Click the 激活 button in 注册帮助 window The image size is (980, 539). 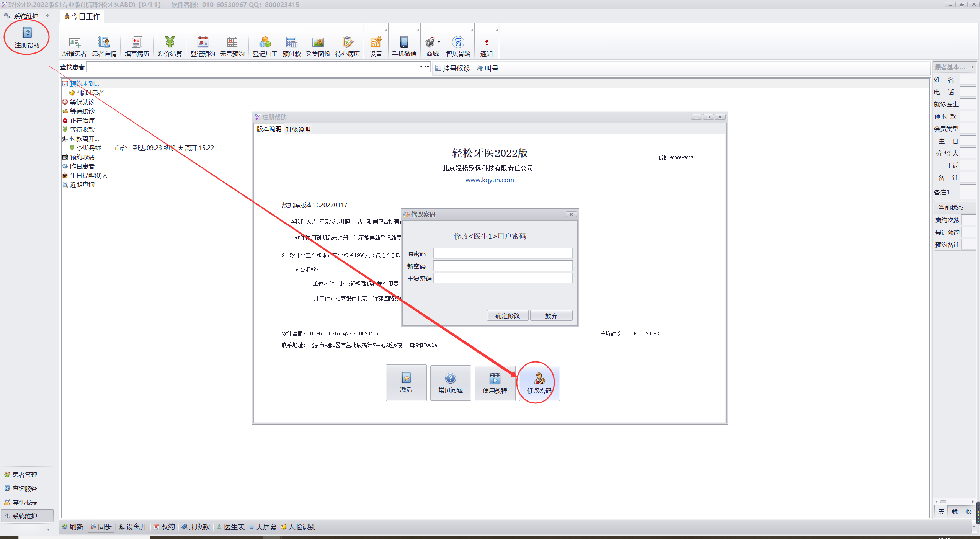406,383
